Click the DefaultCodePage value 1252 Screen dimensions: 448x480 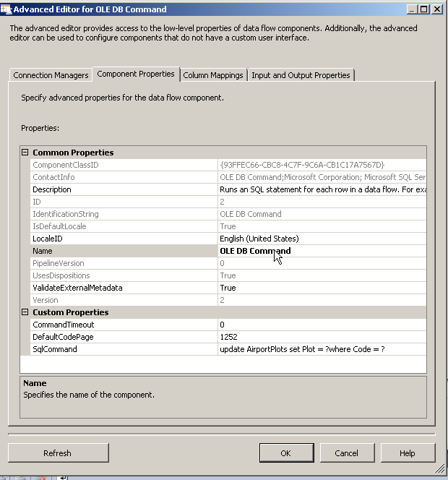322,337
